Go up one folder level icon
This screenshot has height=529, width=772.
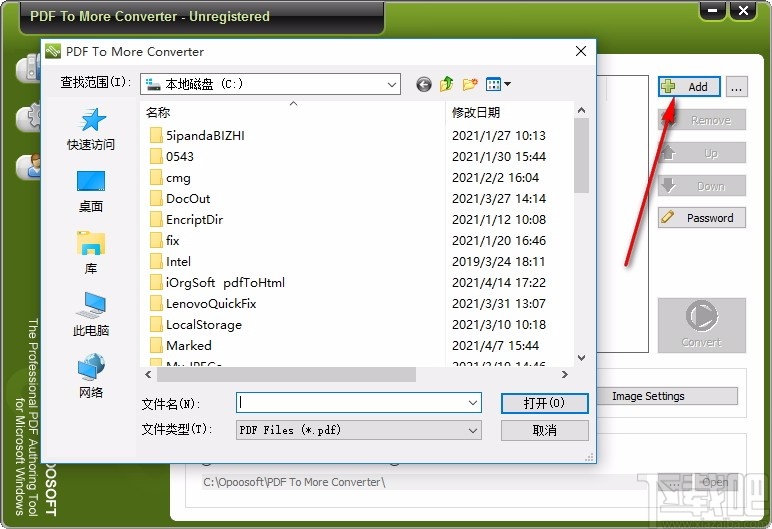[447, 84]
